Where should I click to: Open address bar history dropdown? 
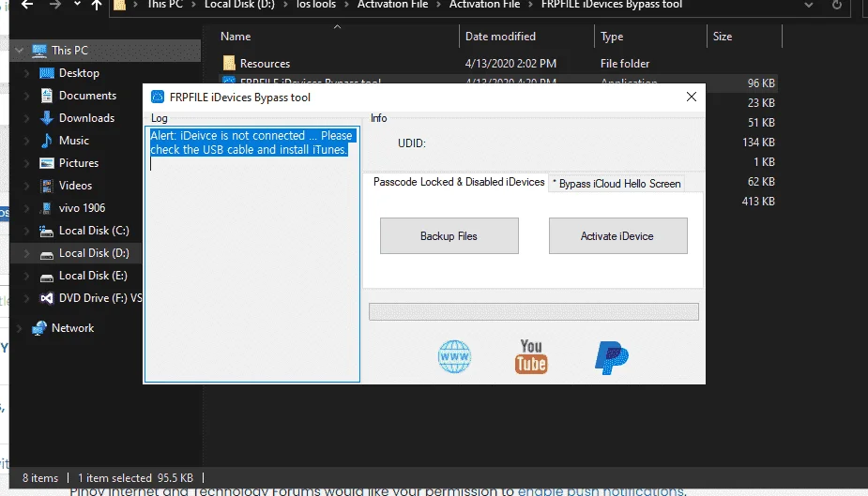(809, 5)
